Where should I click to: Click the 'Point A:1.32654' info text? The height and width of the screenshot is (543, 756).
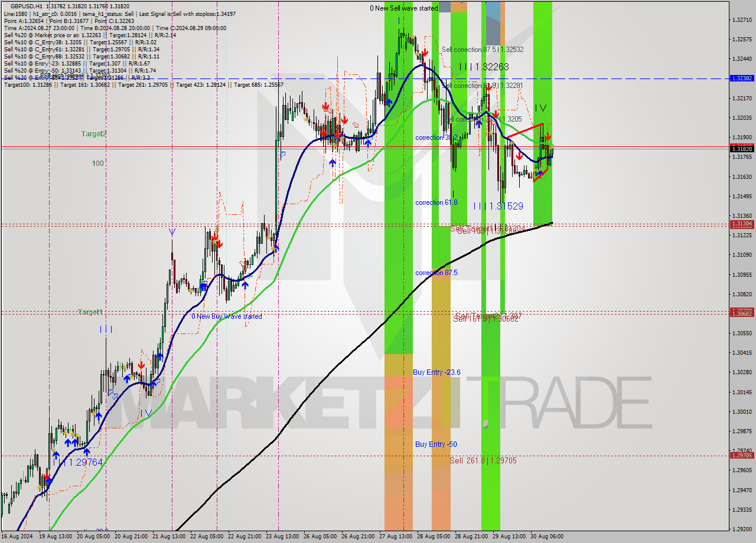click(24, 21)
